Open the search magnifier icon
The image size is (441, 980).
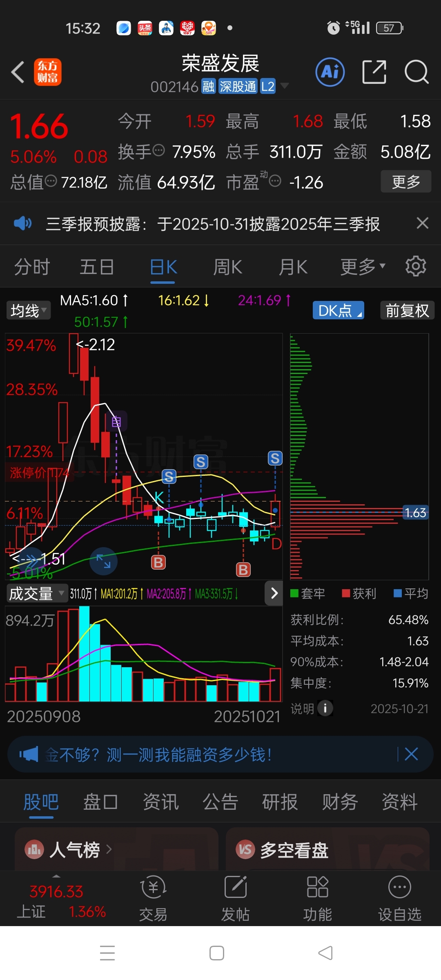[x=416, y=72]
